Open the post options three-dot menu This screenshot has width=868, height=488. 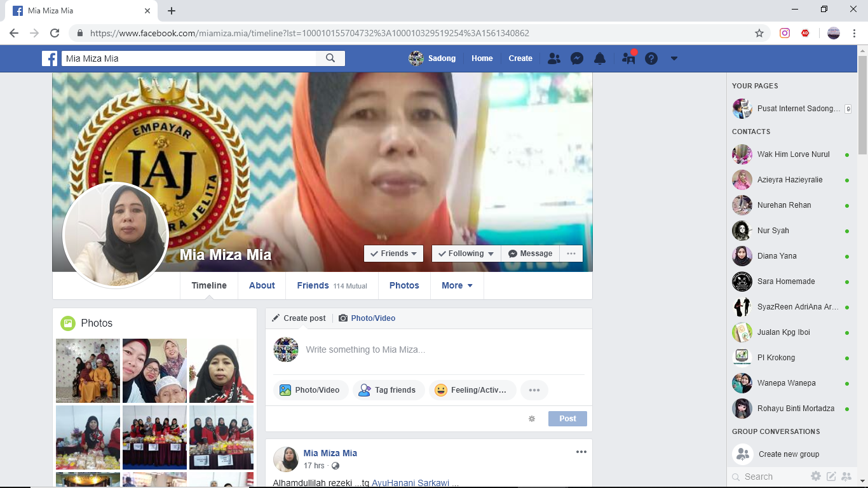click(x=581, y=452)
